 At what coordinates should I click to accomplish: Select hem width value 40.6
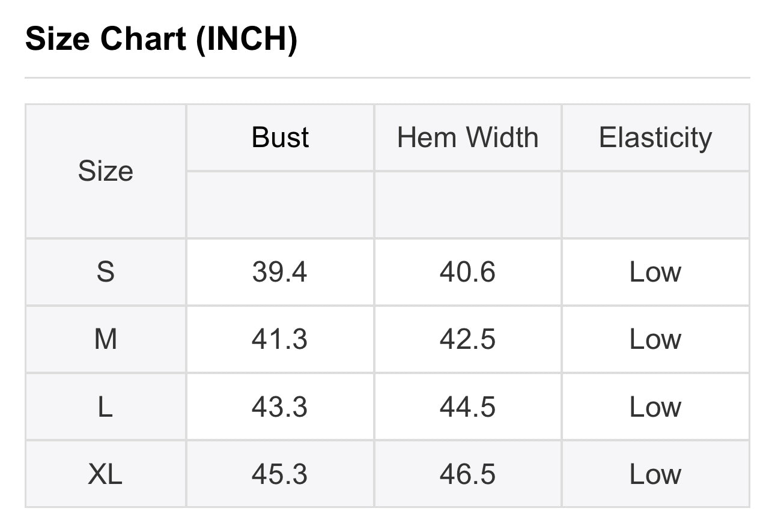(x=467, y=272)
